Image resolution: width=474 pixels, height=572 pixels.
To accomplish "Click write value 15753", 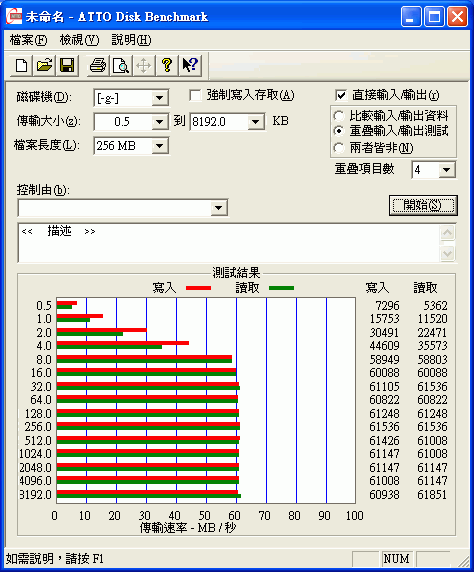I will (385, 318).
